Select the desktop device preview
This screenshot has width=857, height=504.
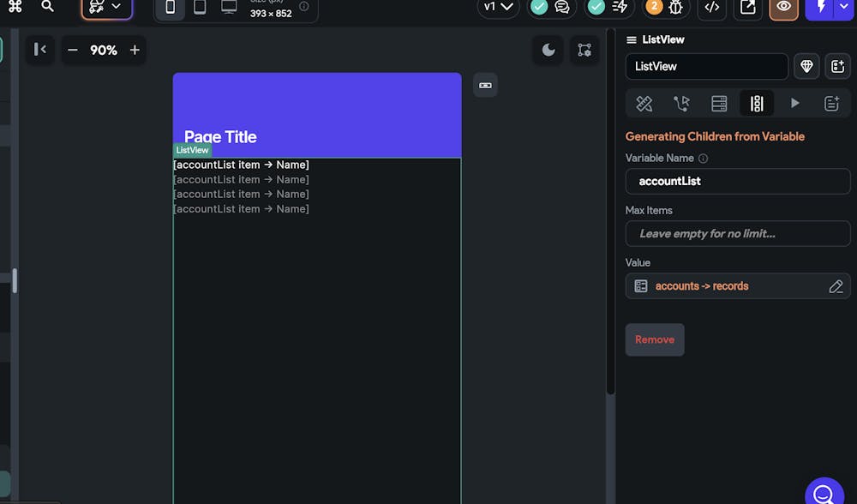pos(229,8)
